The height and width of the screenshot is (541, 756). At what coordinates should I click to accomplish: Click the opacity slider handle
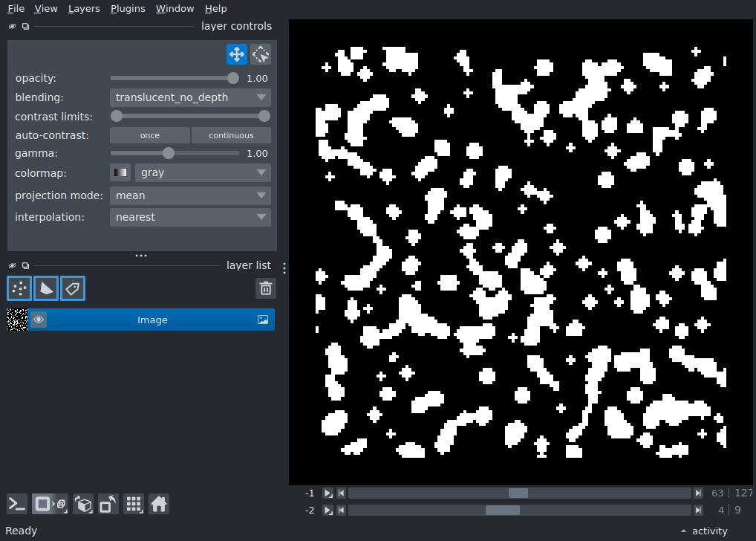pyautogui.click(x=233, y=78)
